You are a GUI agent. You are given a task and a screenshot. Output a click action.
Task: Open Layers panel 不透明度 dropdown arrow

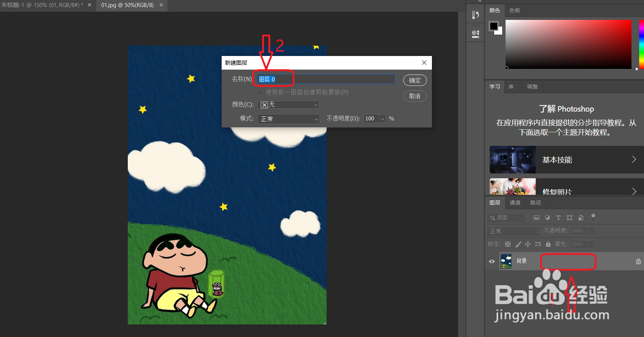pyautogui.click(x=591, y=231)
